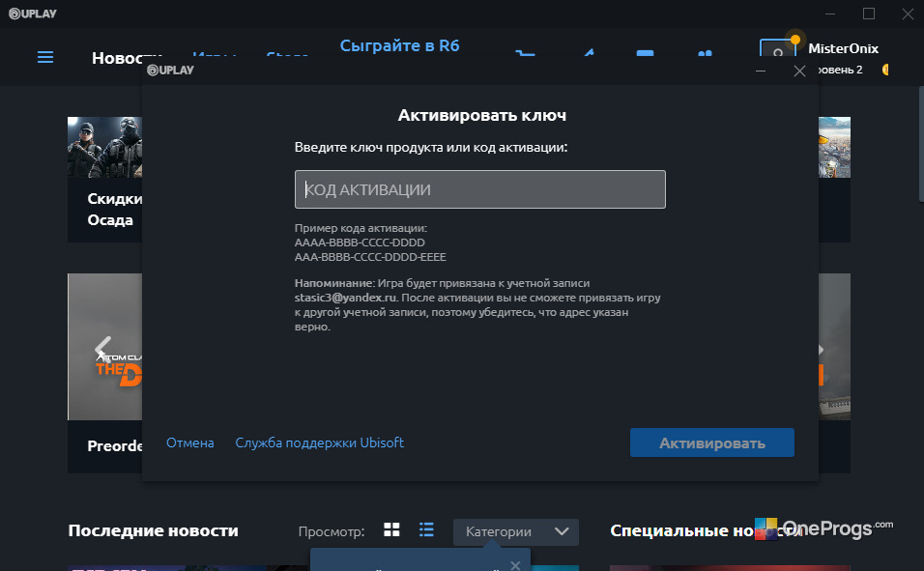The height and width of the screenshot is (571, 924).
Task: Open Rainbow Six Осада news thumbnail
Action: 105,147
